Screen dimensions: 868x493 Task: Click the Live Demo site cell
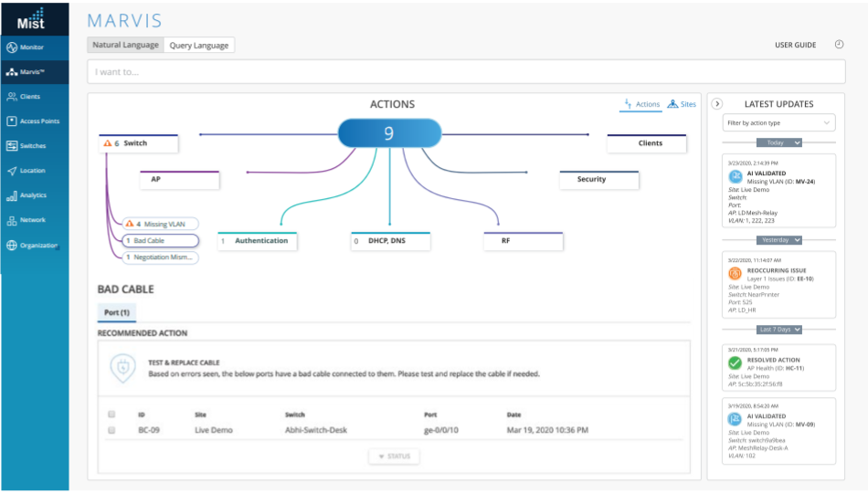pos(214,431)
